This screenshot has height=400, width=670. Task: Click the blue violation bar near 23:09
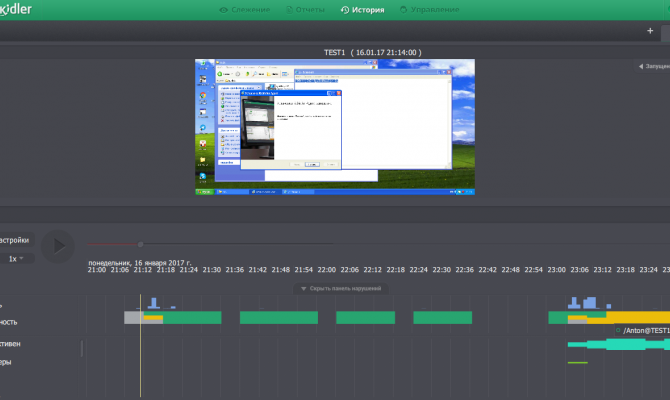tap(591, 303)
